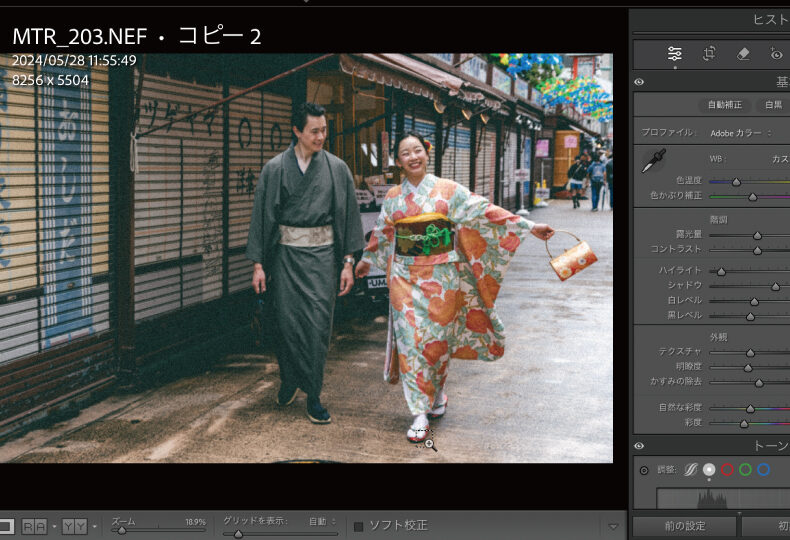Image resolution: width=790 pixels, height=540 pixels.
Task: Select the green channel curve circle
Action: (x=745, y=469)
